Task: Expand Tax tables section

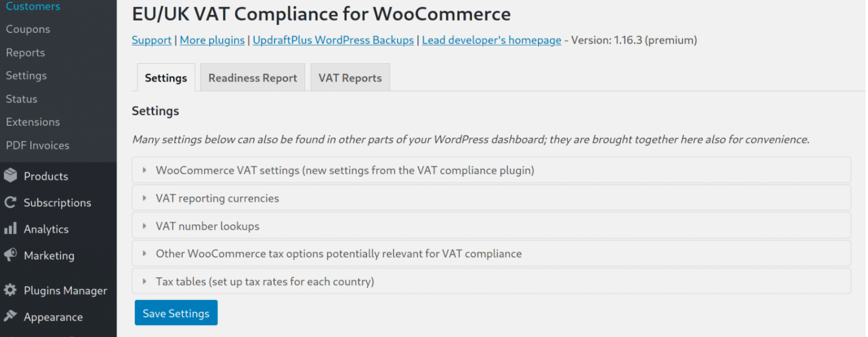Action: pyautogui.click(x=491, y=281)
